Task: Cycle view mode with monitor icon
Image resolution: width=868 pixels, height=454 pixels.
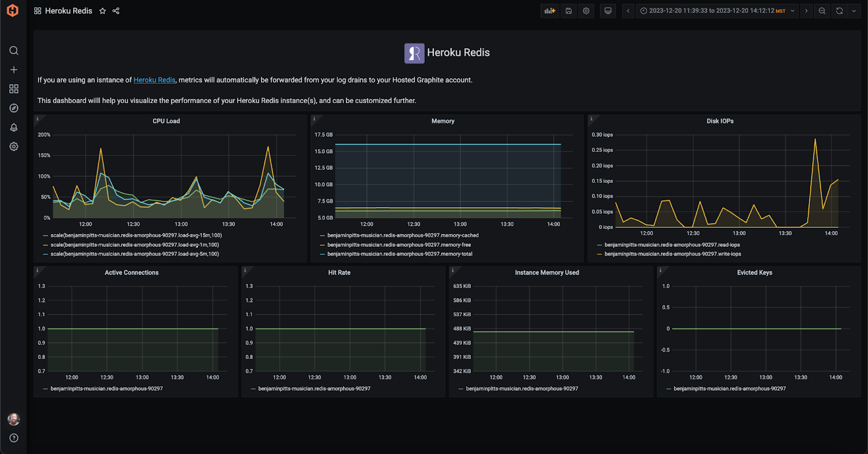Action: [608, 11]
